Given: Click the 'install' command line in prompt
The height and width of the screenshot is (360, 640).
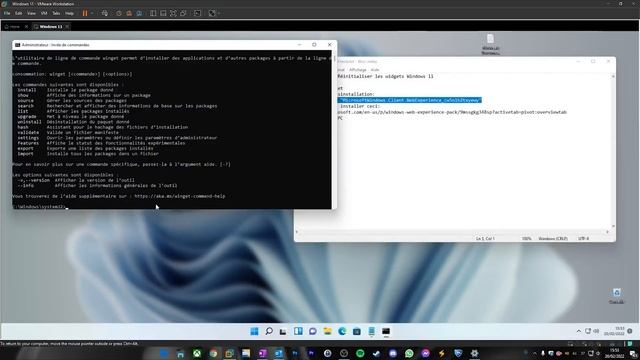Looking at the screenshot, I should pos(65,90).
